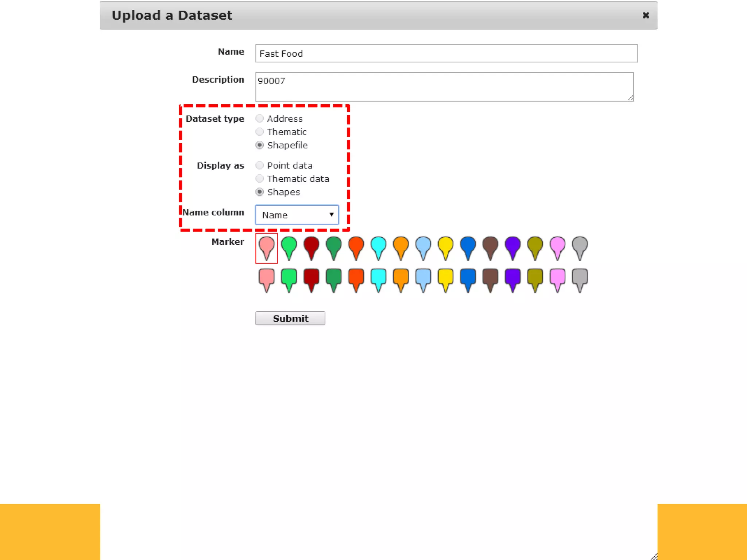
Task: Close the Upload a Dataset dialog
Action: (x=646, y=15)
